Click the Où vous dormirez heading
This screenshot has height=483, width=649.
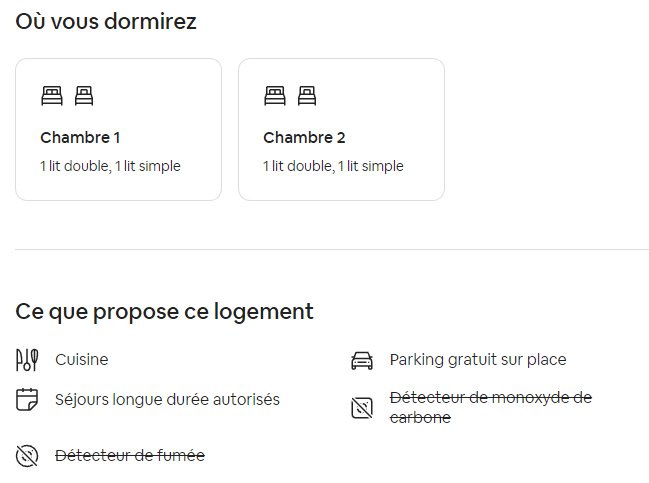pyautogui.click(x=106, y=22)
